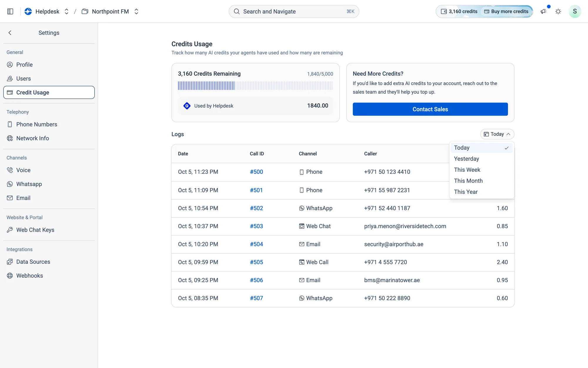Click the Helpdesk logo icon
Viewport: 588px width, 368px height.
[x=28, y=11]
